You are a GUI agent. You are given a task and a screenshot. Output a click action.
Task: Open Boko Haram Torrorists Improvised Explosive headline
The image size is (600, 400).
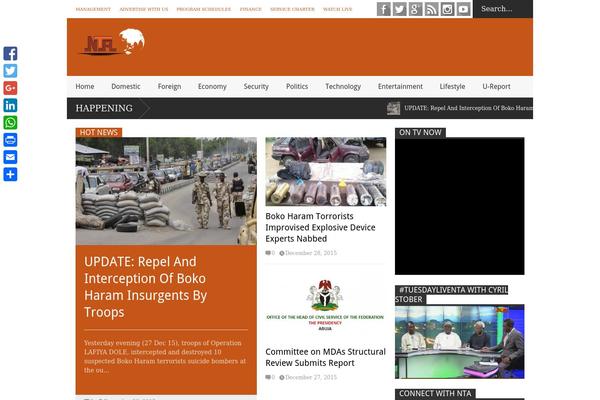[x=320, y=227]
